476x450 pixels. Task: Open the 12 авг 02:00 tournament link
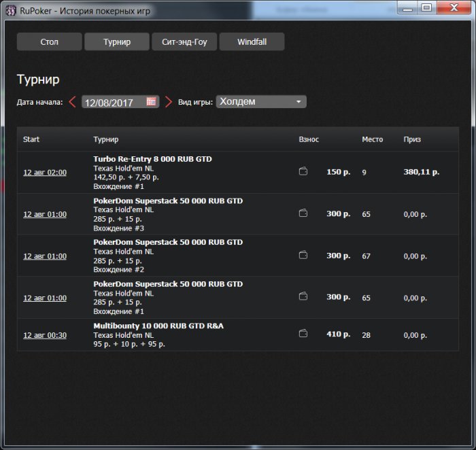(x=45, y=173)
